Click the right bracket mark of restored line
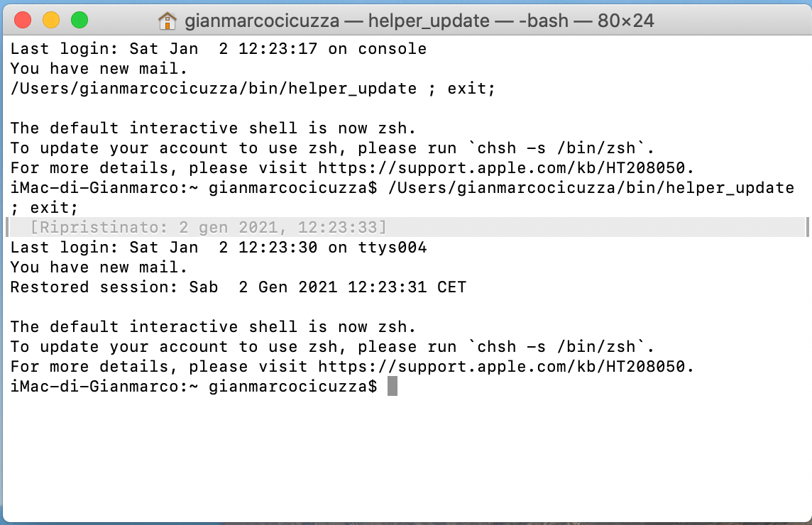Image resolution: width=812 pixels, height=525 pixels. tap(806, 228)
